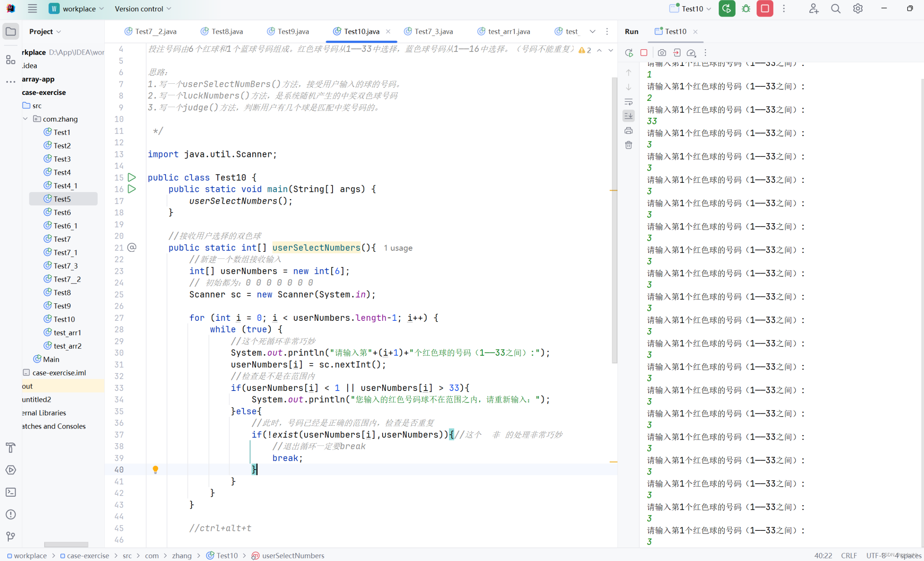
Task: Run class Test10 from gutter arrow on line 15
Action: [x=132, y=177]
